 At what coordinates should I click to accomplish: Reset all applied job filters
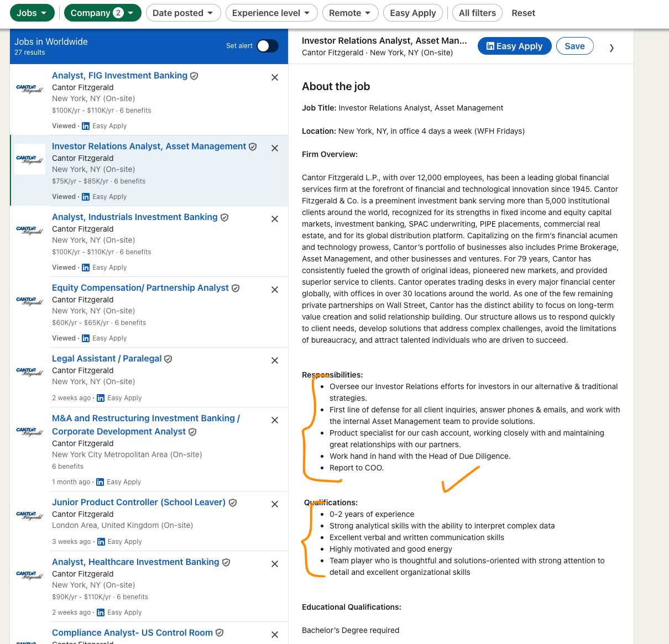click(x=524, y=13)
